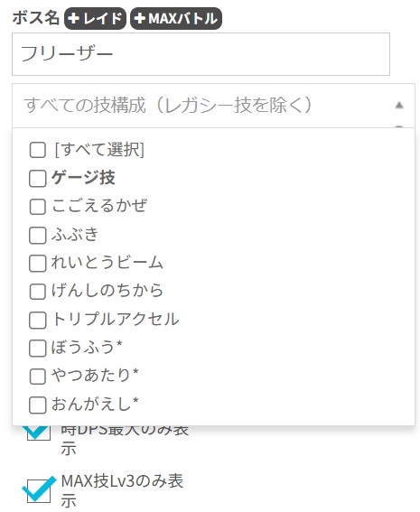The height and width of the screenshot is (512, 420).
Task: Enable the トリプルアクセル checkbox
Action: pyautogui.click(x=38, y=320)
